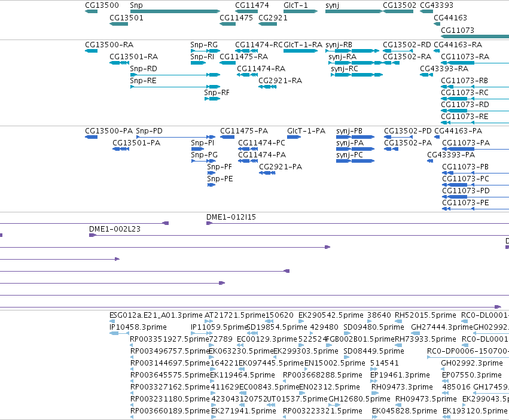The width and height of the screenshot is (509, 420).
Task: Open the CG11073-RA transcript label
Action: click(465, 57)
